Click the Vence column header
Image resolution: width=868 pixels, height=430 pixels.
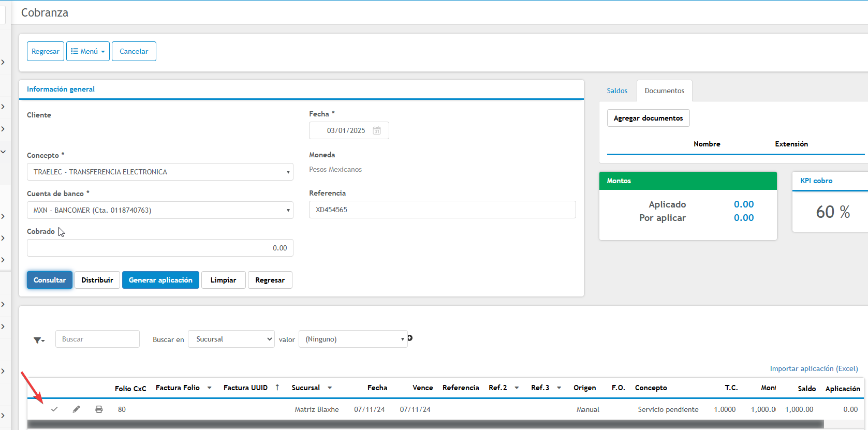423,388
